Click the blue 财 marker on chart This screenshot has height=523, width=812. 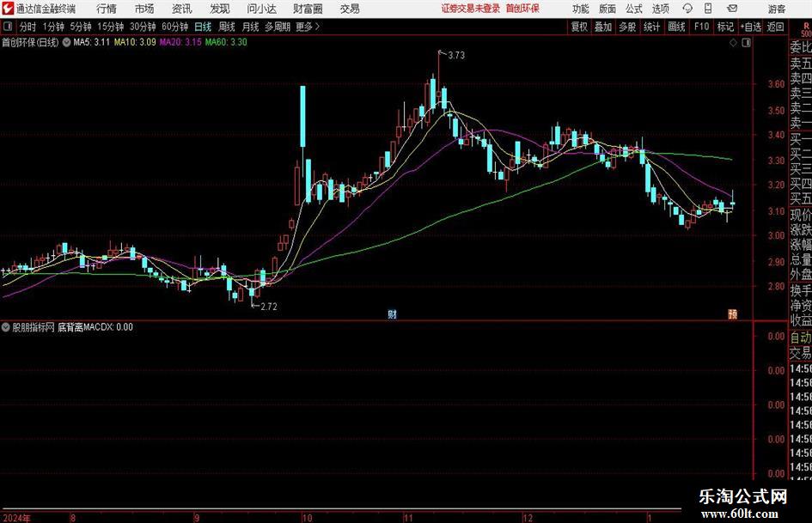coord(392,314)
